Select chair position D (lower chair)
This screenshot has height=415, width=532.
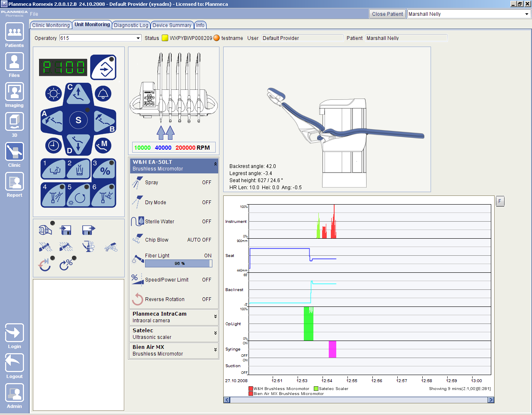coord(78,146)
